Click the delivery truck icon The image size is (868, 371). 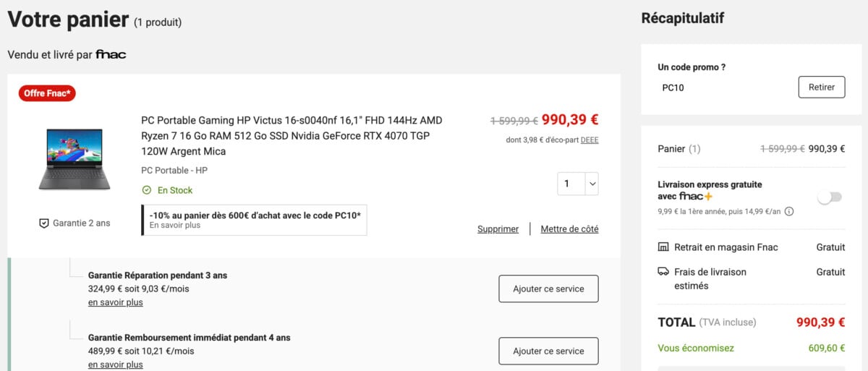pos(663,272)
